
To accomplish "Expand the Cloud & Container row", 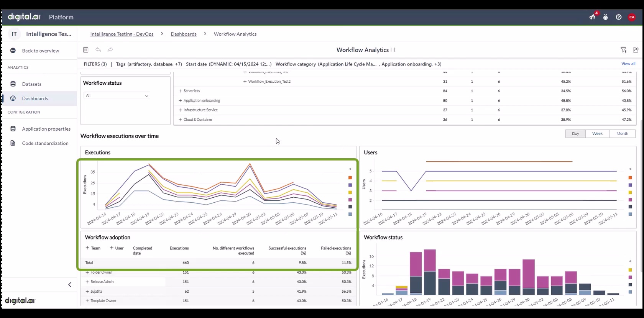I will tap(180, 120).
